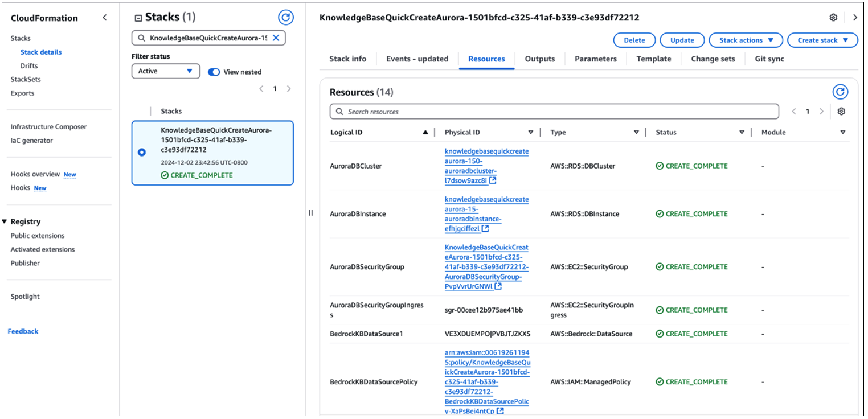Open the AuroraDBInstance physical ID link
The image size is (868, 419).
[x=486, y=214]
